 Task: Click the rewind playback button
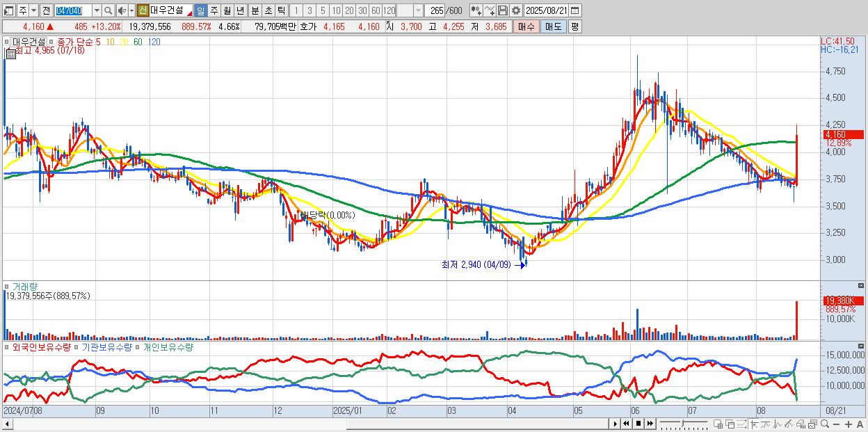627,424
